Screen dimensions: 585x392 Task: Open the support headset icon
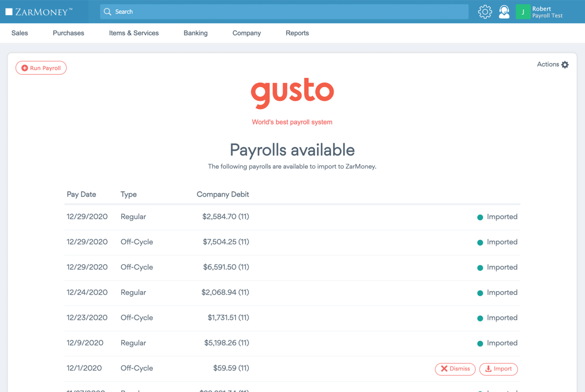click(504, 12)
